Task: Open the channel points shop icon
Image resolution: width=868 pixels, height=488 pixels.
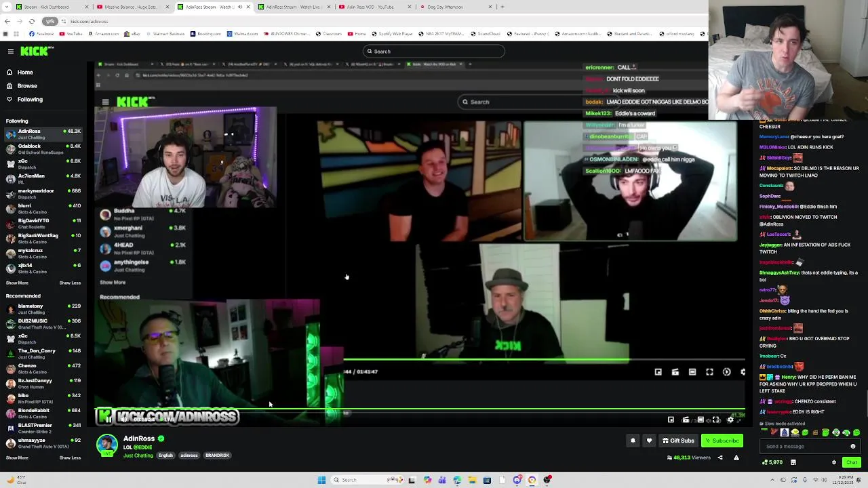Action: tap(793, 462)
